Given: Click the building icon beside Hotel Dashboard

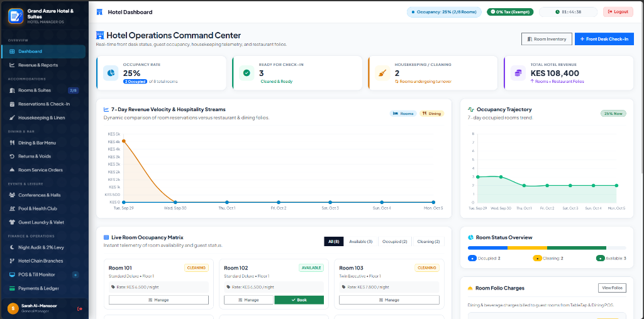Looking at the screenshot, I should 99,12.
